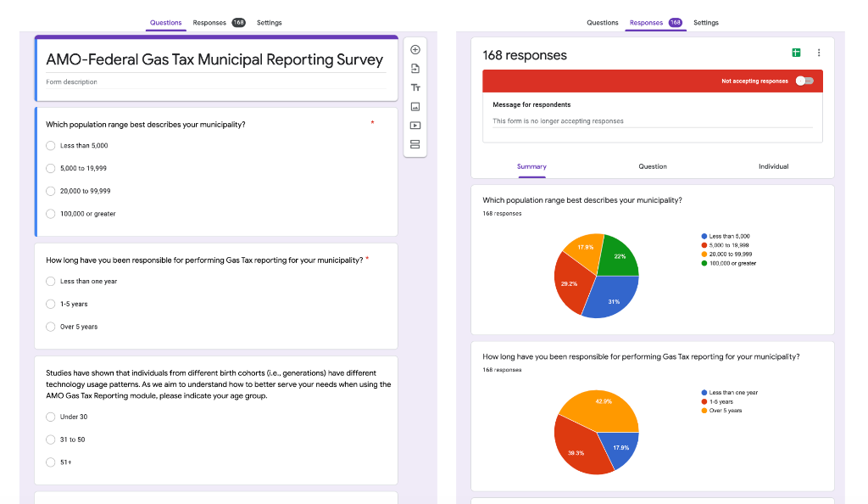Open the responses overflow menu
This screenshot has height=504, width=868.
point(819,52)
